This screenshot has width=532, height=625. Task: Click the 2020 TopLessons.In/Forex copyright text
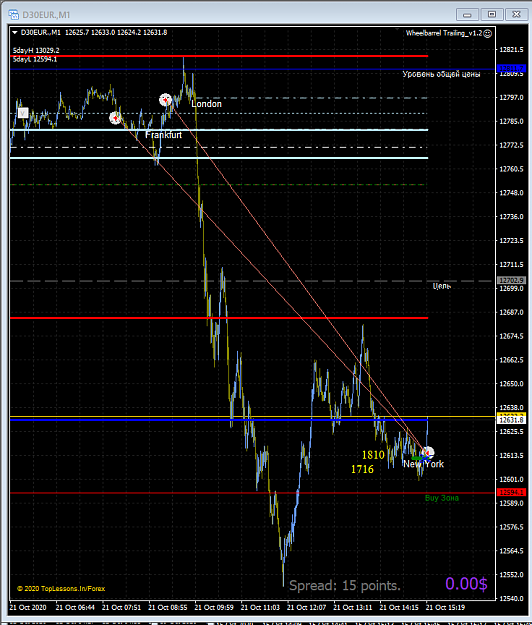tap(61, 588)
